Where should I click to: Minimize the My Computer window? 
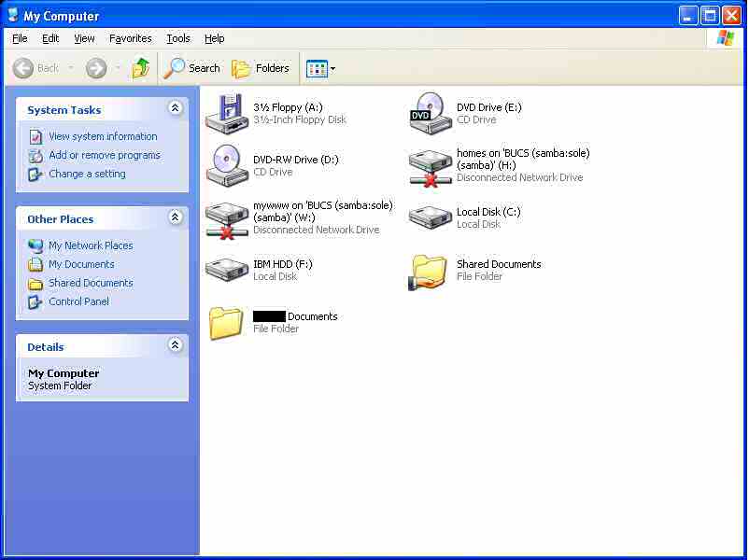[x=687, y=16]
